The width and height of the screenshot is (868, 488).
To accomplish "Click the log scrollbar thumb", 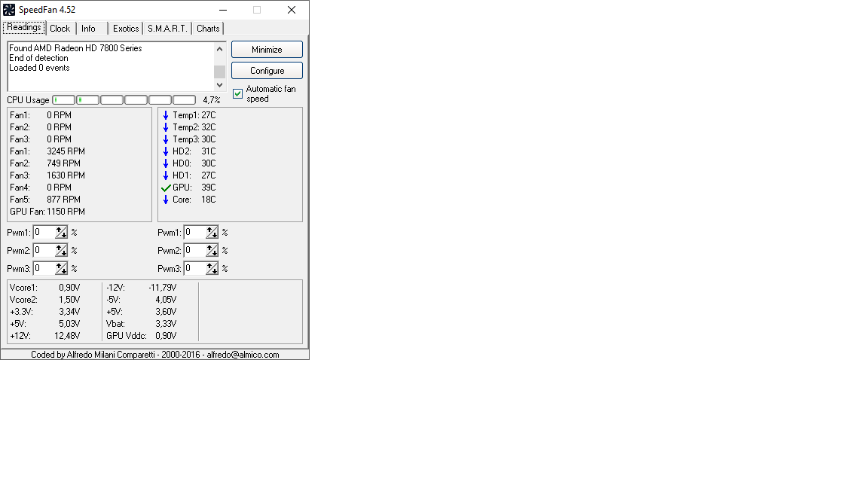I will tap(220, 72).
